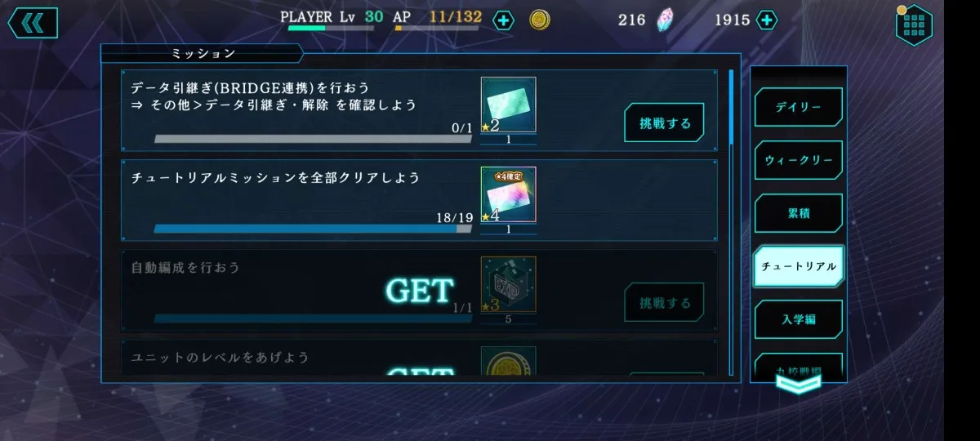Image resolution: width=980 pixels, height=441 pixels.
Task: Select the チュートリアル tab
Action: (799, 266)
